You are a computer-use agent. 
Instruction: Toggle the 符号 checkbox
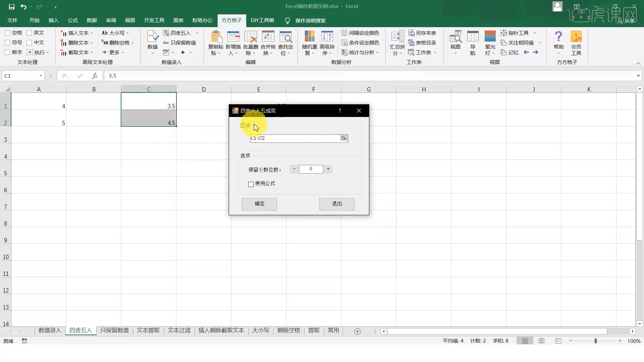[7, 43]
